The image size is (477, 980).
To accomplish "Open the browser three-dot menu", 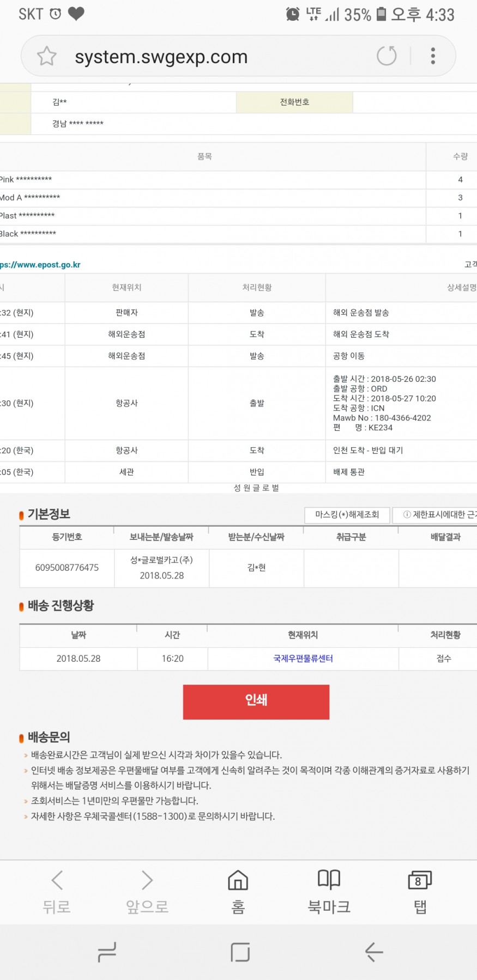I will point(433,56).
